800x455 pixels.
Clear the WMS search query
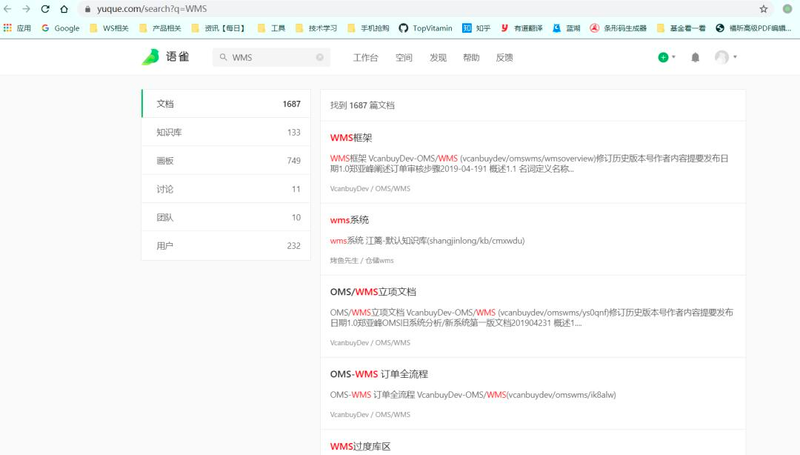[320, 58]
